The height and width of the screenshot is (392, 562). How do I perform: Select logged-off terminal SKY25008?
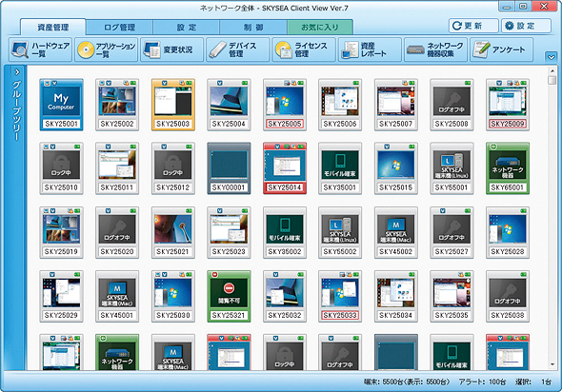[452, 105]
